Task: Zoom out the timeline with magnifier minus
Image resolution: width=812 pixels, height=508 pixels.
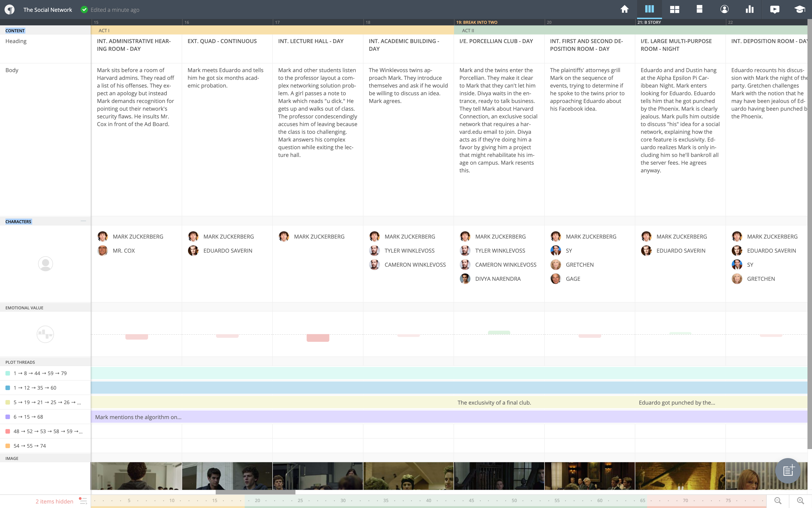Action: 778,501
